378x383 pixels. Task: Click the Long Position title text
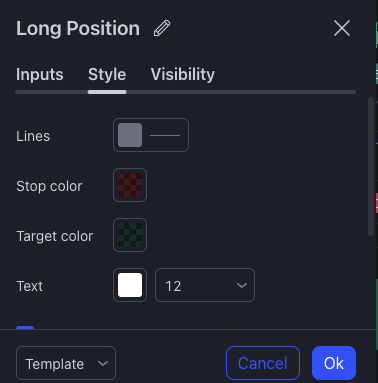click(x=78, y=28)
